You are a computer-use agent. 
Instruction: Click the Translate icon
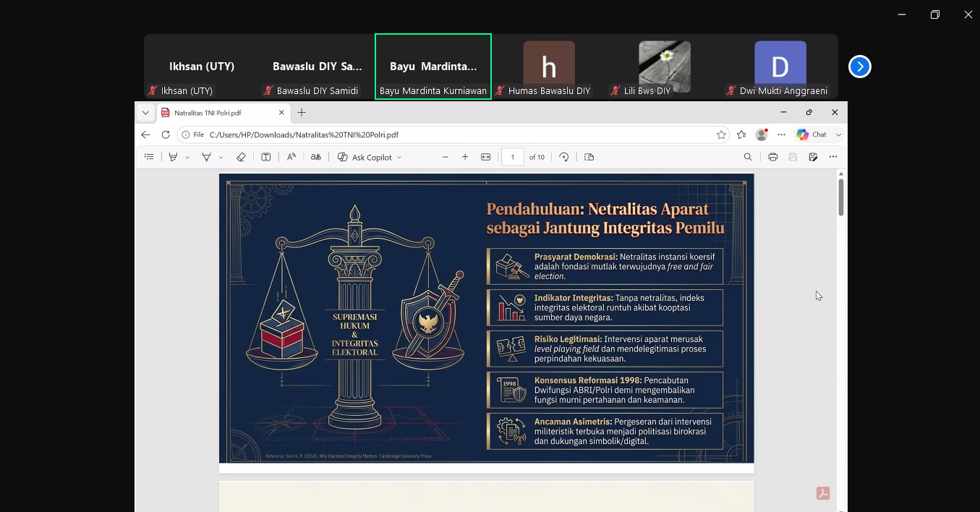(316, 157)
